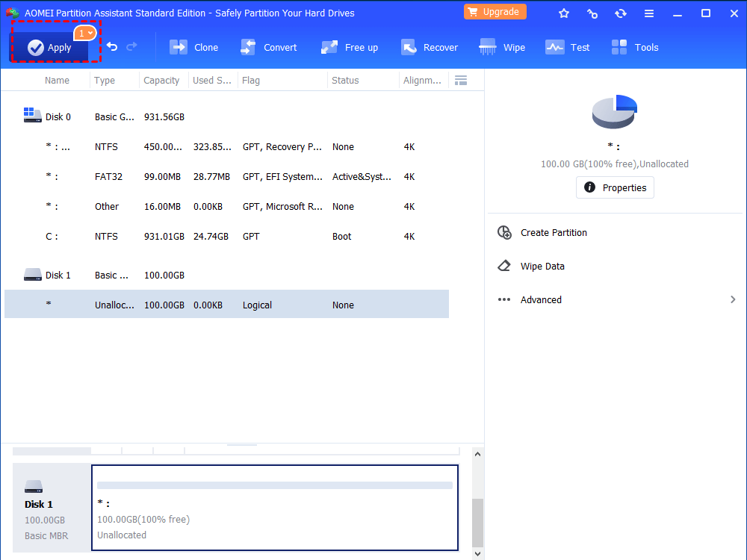Undo the last operation
Image resolution: width=747 pixels, height=560 pixels.
pyautogui.click(x=112, y=46)
